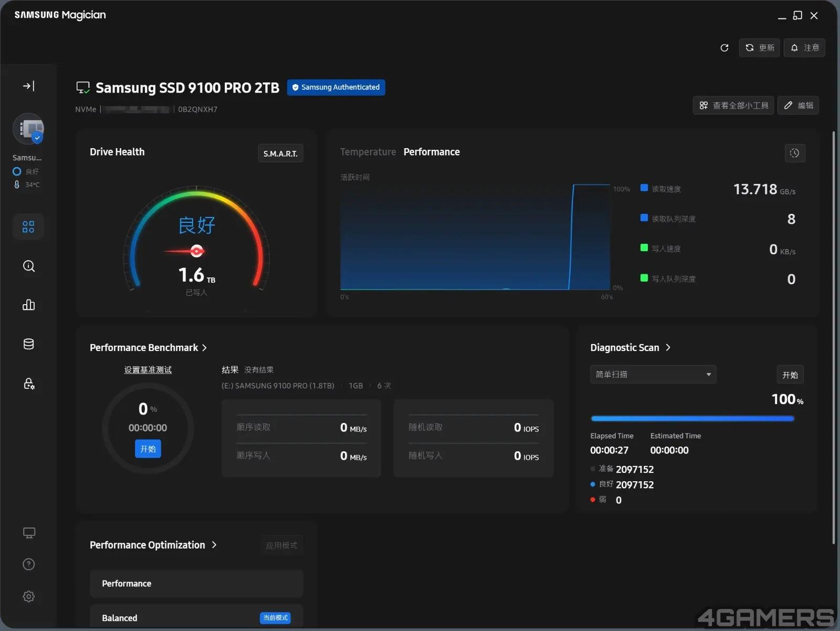
Task: Open the monitor icon near sidebar bottom
Action: [x=29, y=533]
